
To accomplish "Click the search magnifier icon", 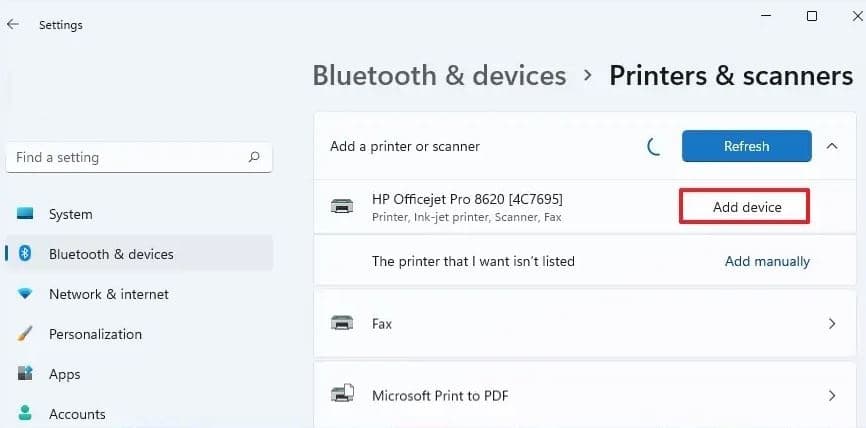I will 254,157.
